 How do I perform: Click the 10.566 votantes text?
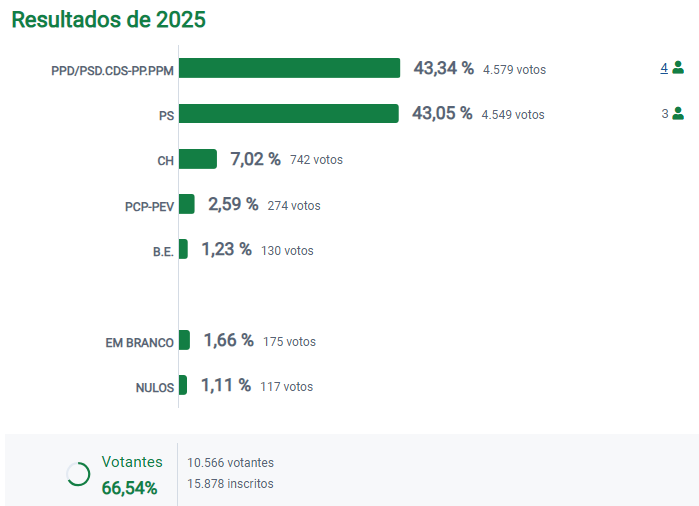[230, 463]
